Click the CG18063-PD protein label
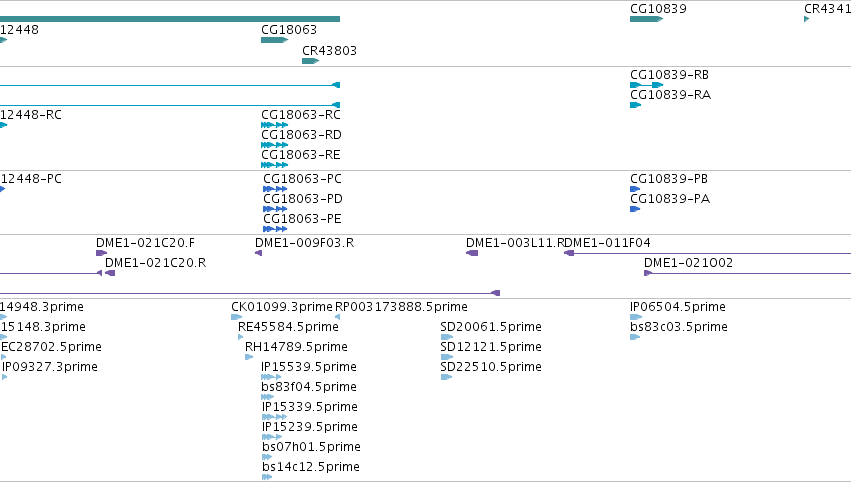 point(303,199)
